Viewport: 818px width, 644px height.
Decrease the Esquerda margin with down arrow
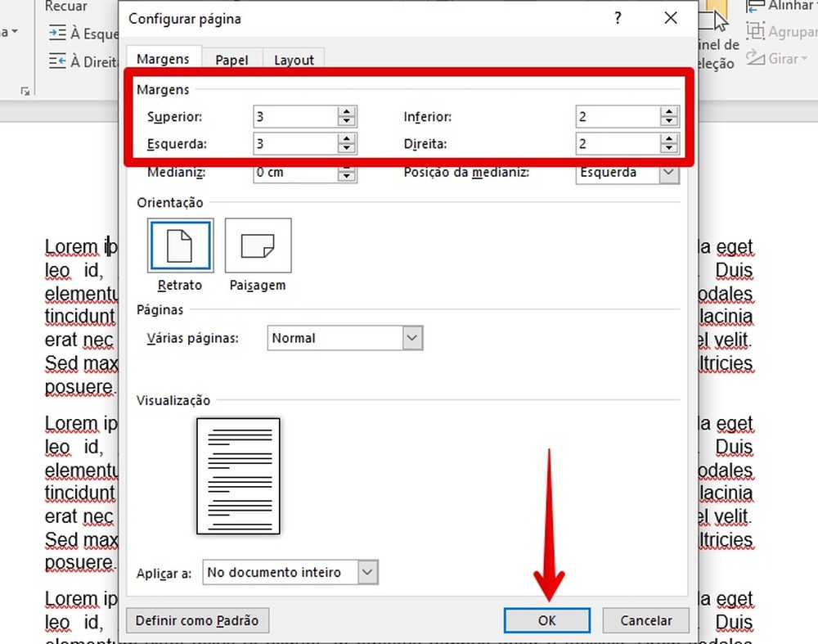[x=346, y=149]
